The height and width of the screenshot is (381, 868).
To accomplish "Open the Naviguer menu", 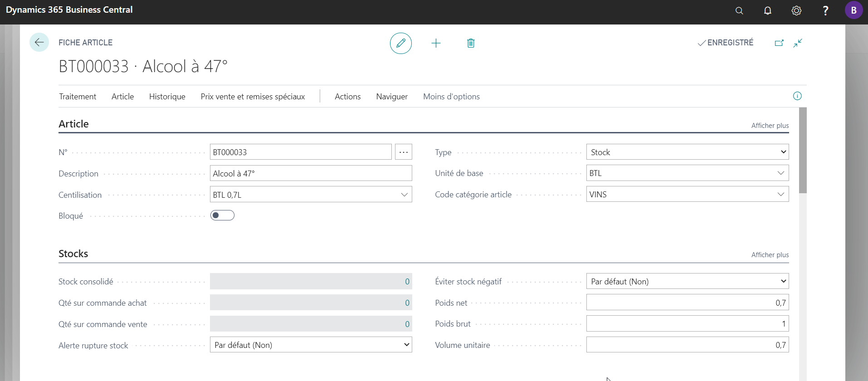I will coord(392,97).
